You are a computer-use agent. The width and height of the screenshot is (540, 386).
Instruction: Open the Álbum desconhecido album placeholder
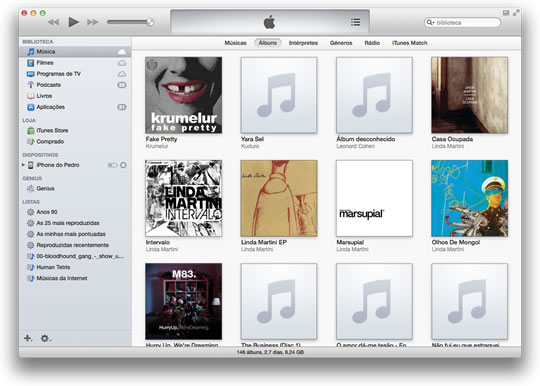pos(374,95)
